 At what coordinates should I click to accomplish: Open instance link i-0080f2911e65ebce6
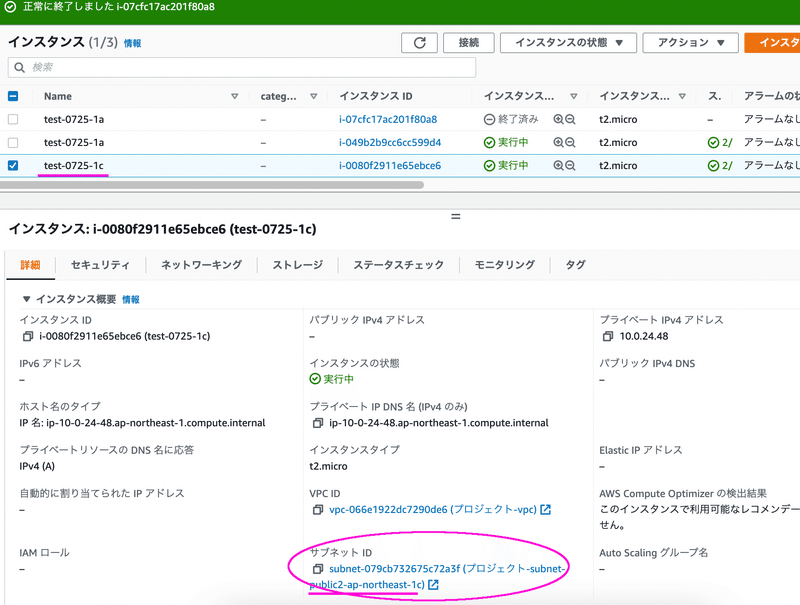click(390, 165)
